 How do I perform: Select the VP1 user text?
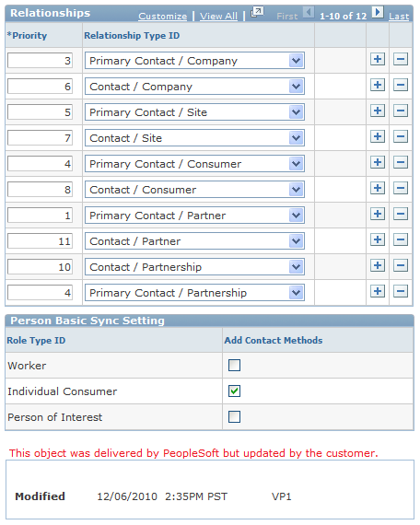coord(281,496)
